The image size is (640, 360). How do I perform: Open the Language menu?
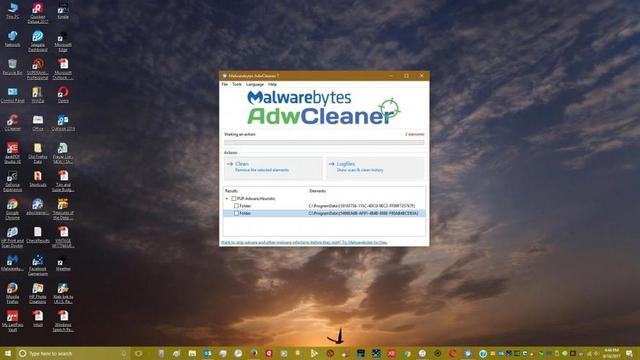coord(255,84)
